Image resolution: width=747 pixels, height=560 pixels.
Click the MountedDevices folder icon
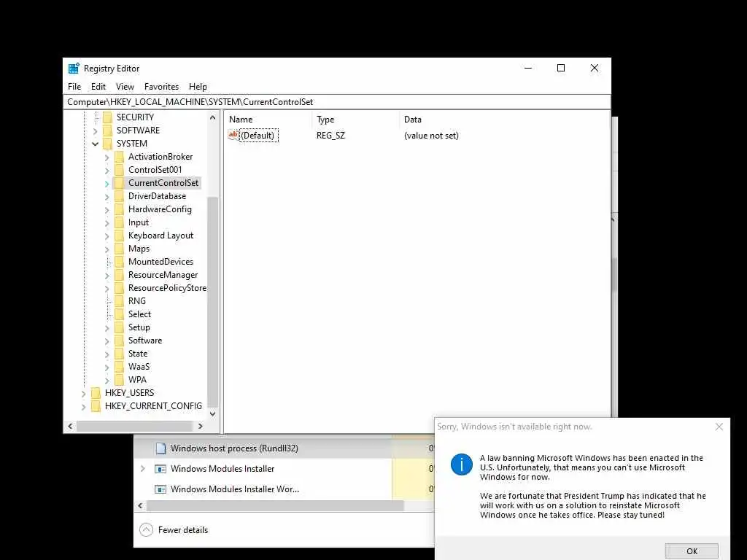[x=119, y=262]
